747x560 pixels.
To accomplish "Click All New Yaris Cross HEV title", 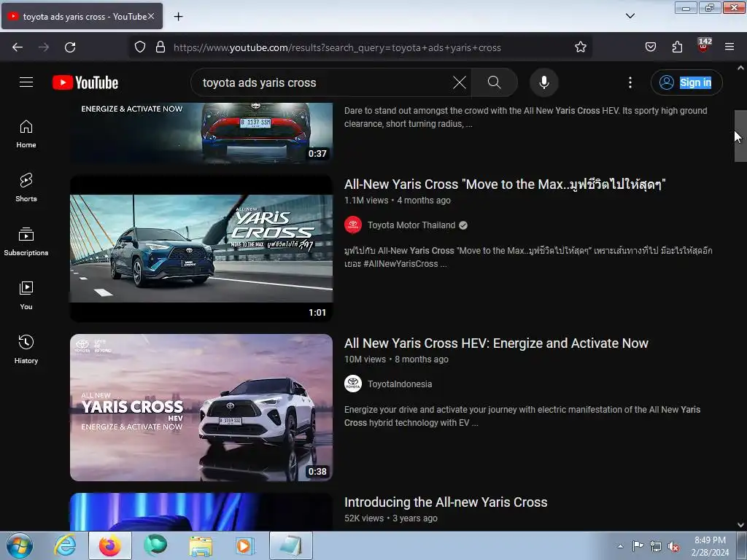I will (496, 343).
